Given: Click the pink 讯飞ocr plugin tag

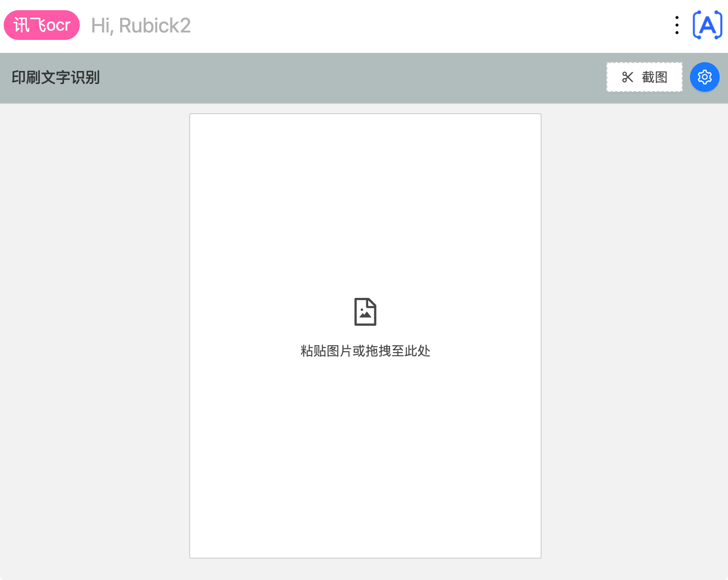Looking at the screenshot, I should pyautogui.click(x=41, y=25).
